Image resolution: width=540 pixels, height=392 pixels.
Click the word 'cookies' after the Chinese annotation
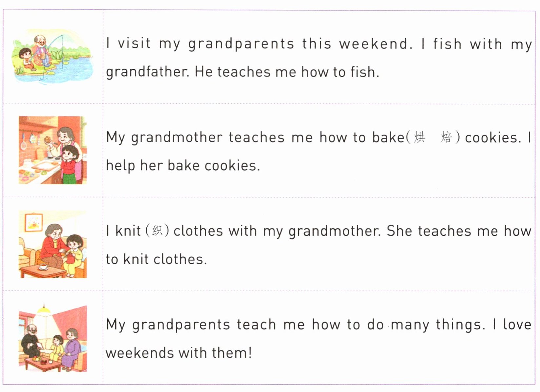492,138
